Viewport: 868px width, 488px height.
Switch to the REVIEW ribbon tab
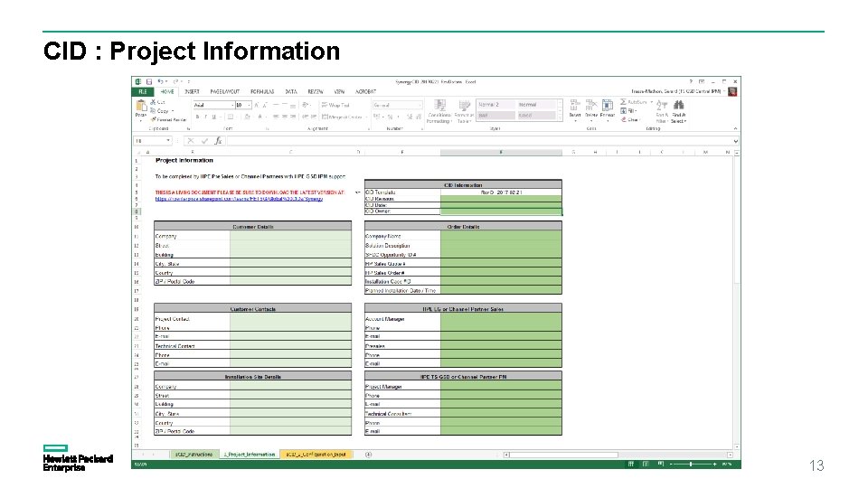[x=316, y=92]
